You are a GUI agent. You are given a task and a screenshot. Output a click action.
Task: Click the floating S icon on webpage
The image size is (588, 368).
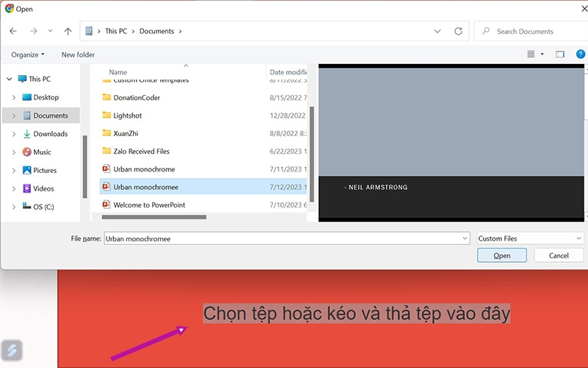coord(12,351)
